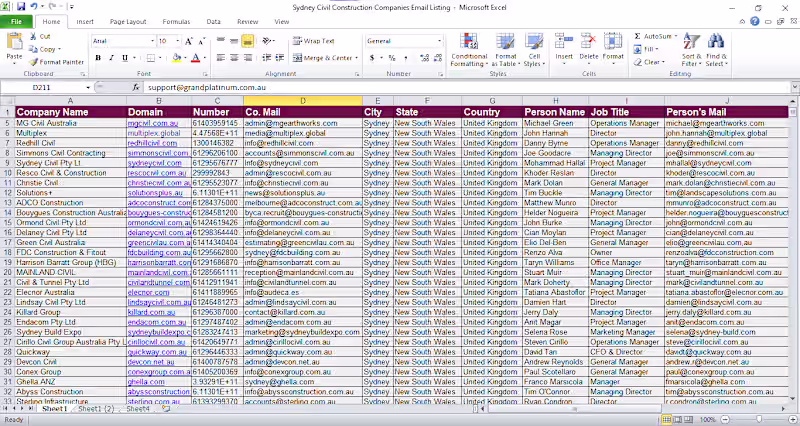Toggle Center text alignment
This screenshot has height=426, width=800.
234,58
